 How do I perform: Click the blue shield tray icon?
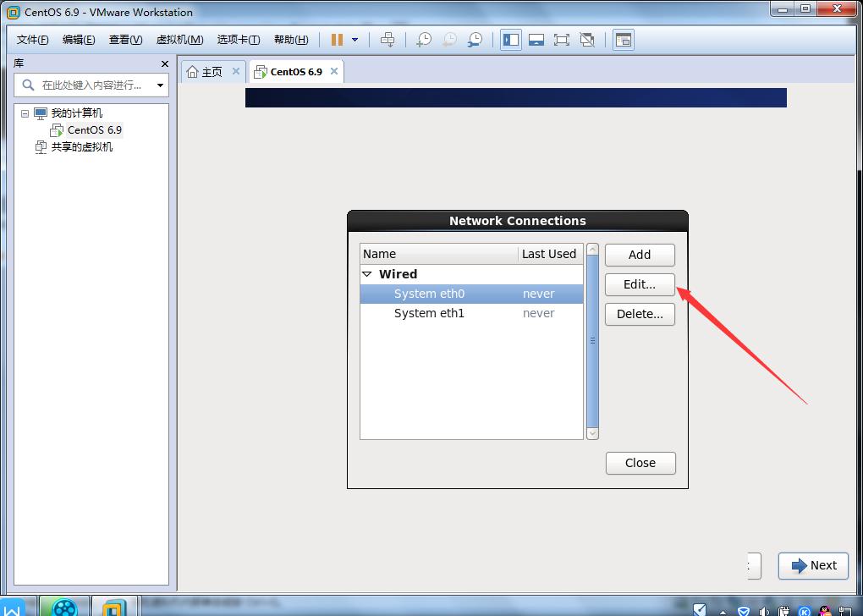744,610
